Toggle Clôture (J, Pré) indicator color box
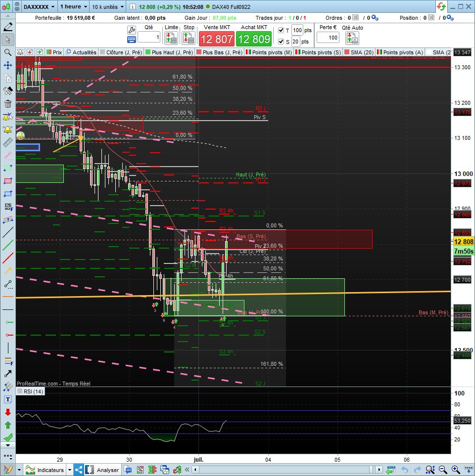The height and width of the screenshot is (476, 475). (102, 52)
